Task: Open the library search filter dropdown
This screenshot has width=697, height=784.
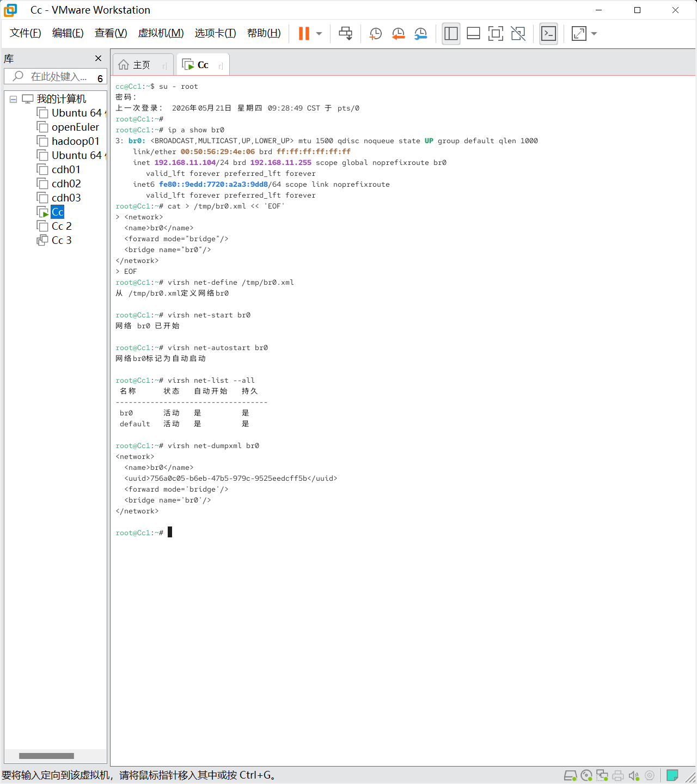Action: [x=100, y=78]
